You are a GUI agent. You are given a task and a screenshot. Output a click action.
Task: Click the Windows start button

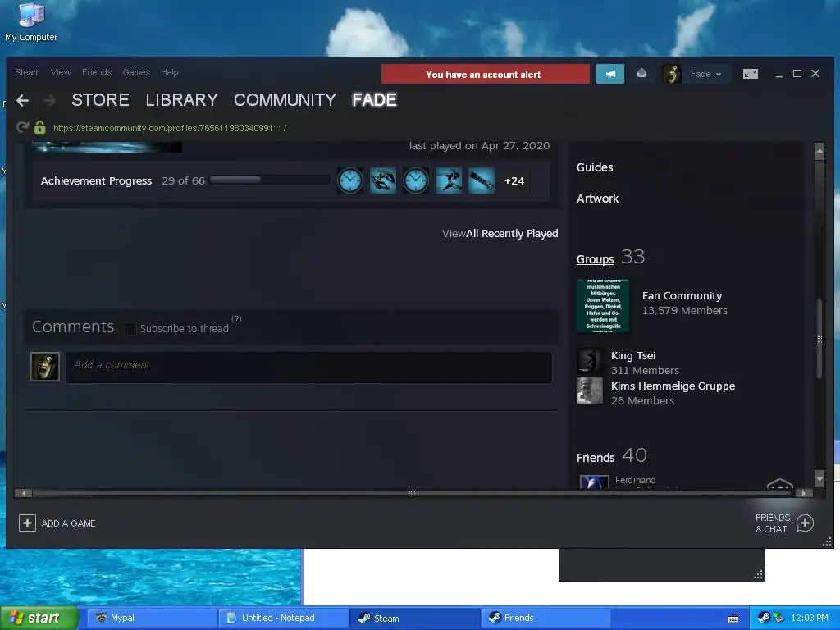(x=39, y=618)
